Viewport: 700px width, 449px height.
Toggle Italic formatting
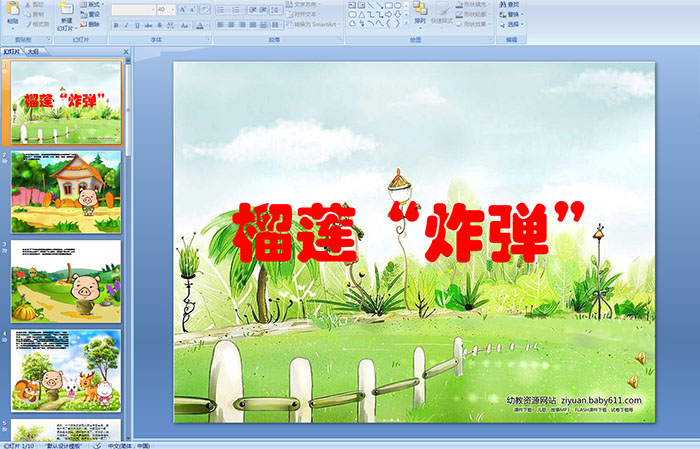tap(127, 25)
